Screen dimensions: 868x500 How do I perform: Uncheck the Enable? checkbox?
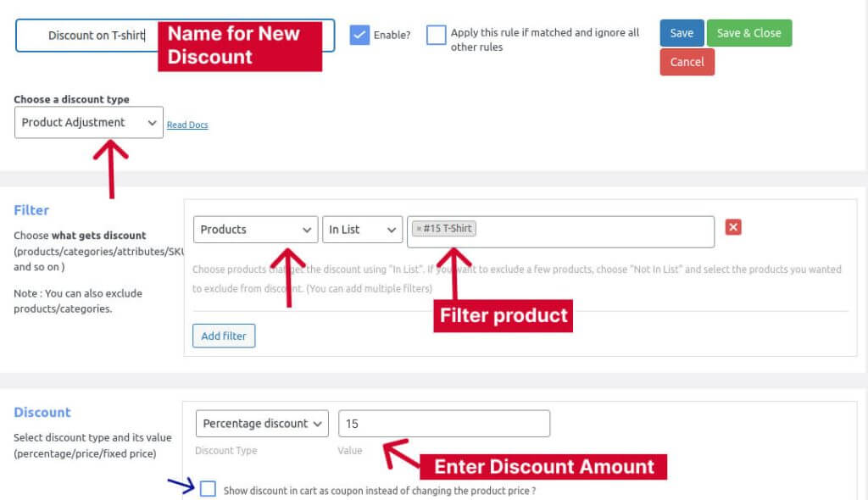359,35
